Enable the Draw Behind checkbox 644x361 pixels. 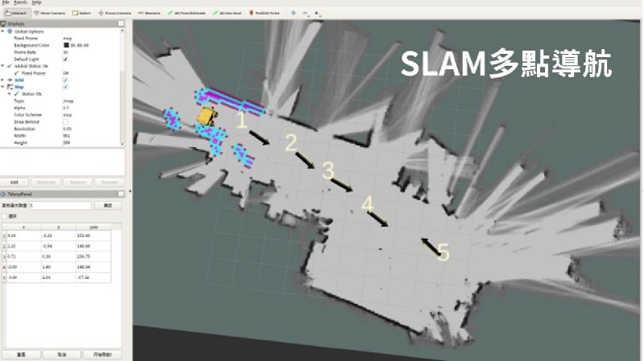65,122
